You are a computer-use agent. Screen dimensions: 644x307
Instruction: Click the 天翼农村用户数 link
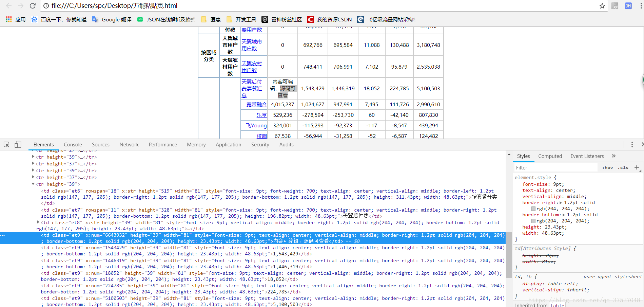point(252,67)
